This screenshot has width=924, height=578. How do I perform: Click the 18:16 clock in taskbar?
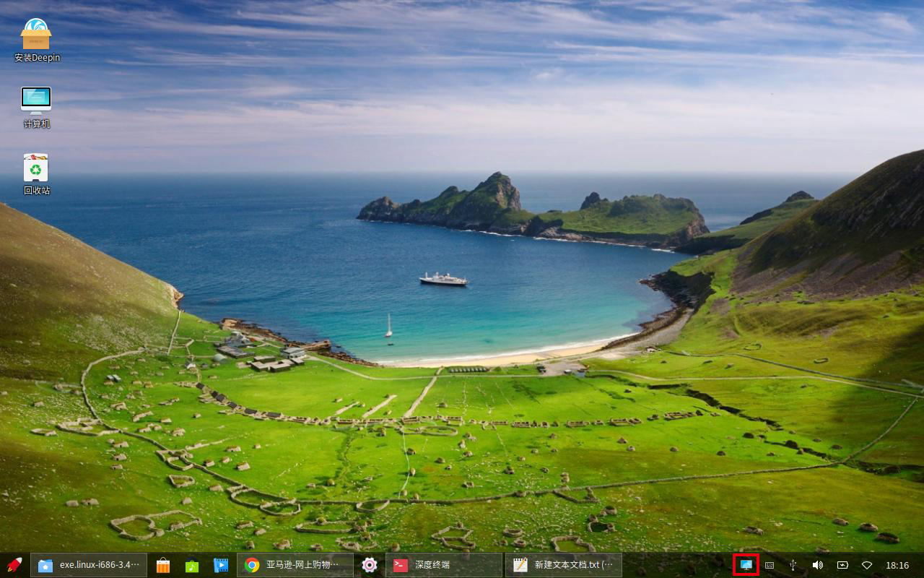click(x=897, y=565)
